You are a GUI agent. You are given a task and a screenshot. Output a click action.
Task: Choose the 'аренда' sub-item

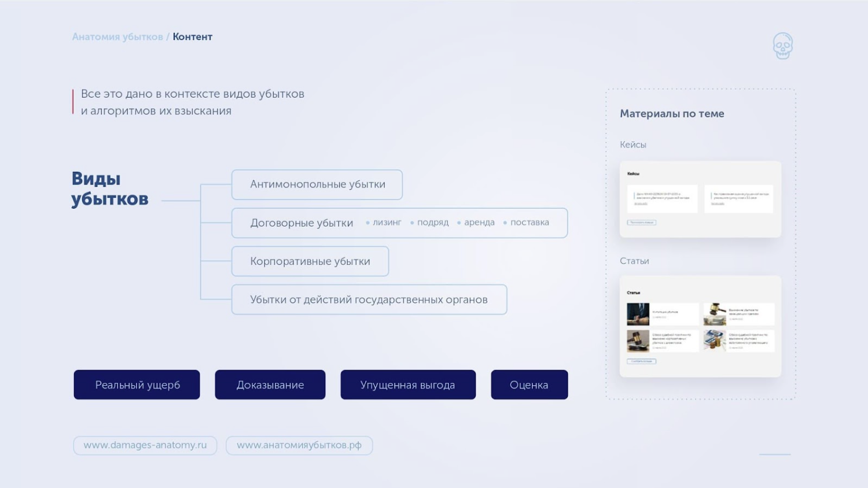point(479,223)
